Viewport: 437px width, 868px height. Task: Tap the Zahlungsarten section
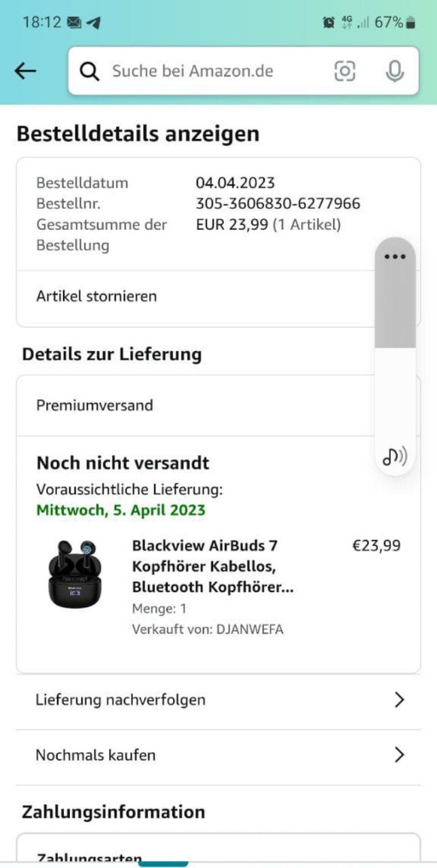click(89, 858)
